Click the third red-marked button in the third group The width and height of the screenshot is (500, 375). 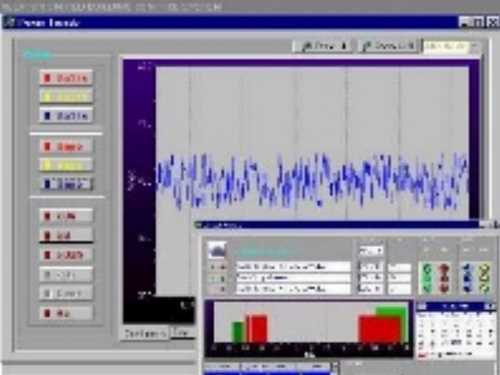[x=66, y=255]
